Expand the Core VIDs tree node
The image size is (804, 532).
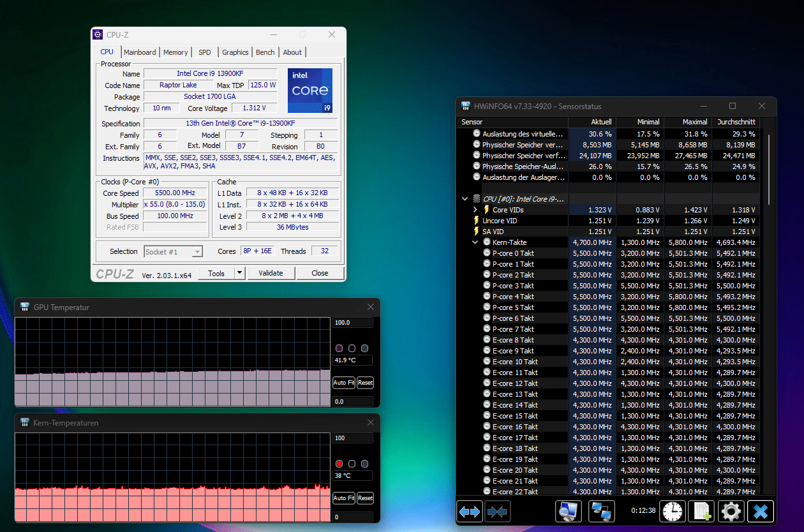475,210
